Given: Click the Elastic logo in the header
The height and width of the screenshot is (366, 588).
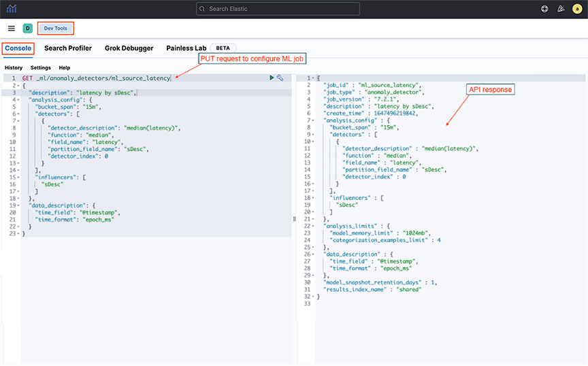Looking at the screenshot, I should click(x=12, y=8).
